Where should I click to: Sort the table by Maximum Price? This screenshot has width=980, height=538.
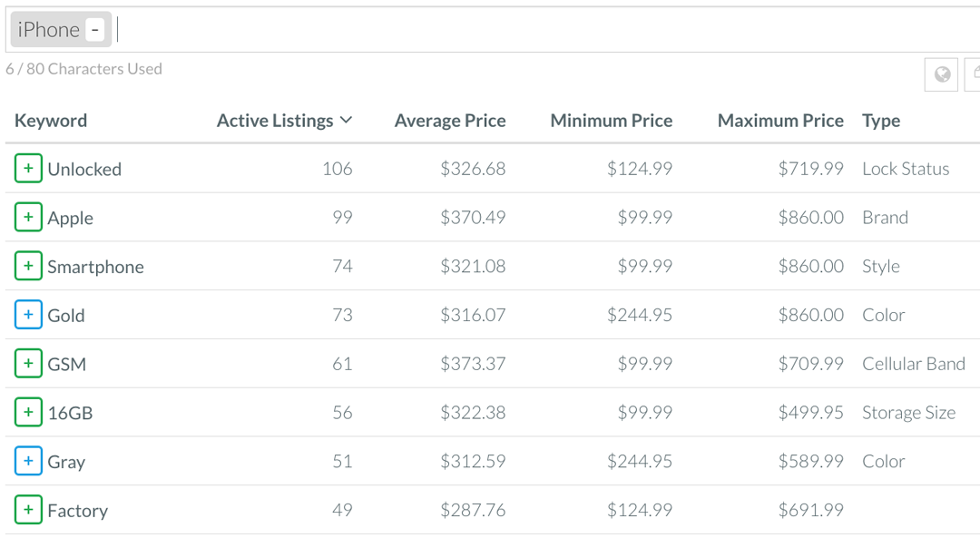click(x=780, y=121)
